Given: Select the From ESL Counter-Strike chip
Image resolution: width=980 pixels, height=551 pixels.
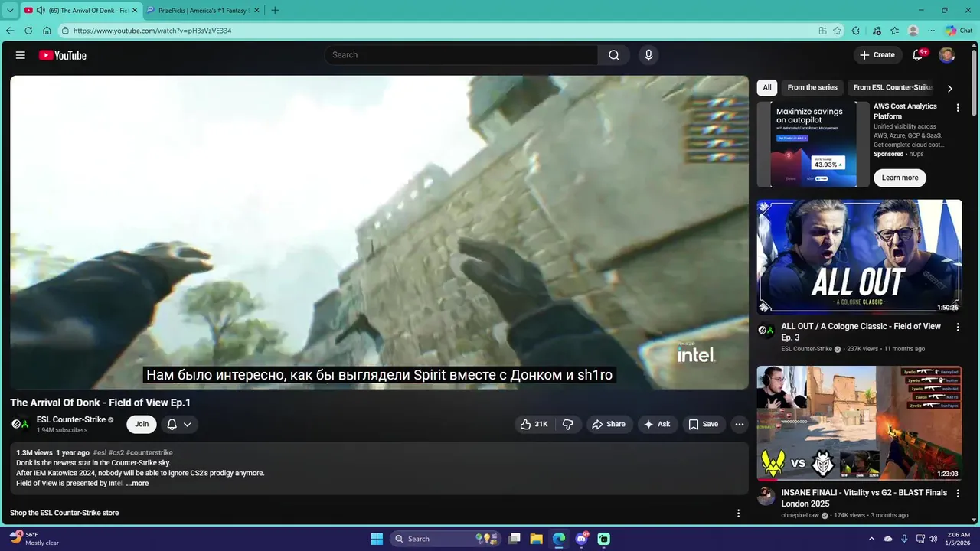Looking at the screenshot, I should 892,87.
